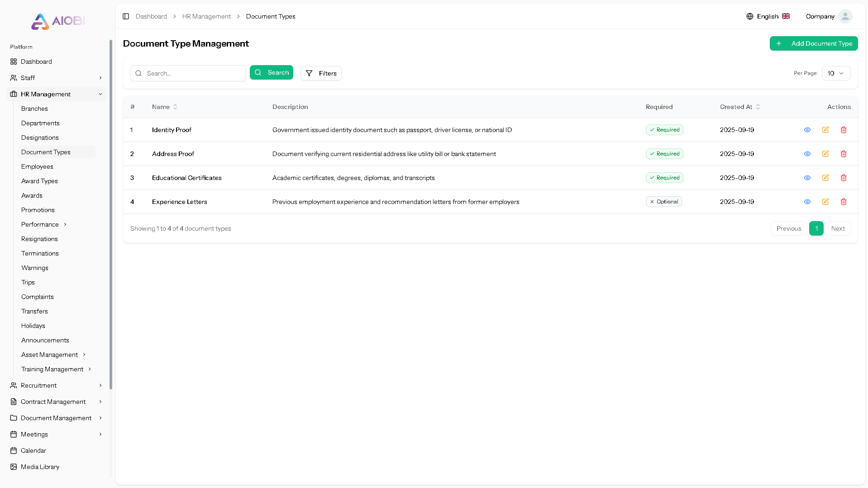
Task: Click the Add Document Type button
Action: point(813,43)
